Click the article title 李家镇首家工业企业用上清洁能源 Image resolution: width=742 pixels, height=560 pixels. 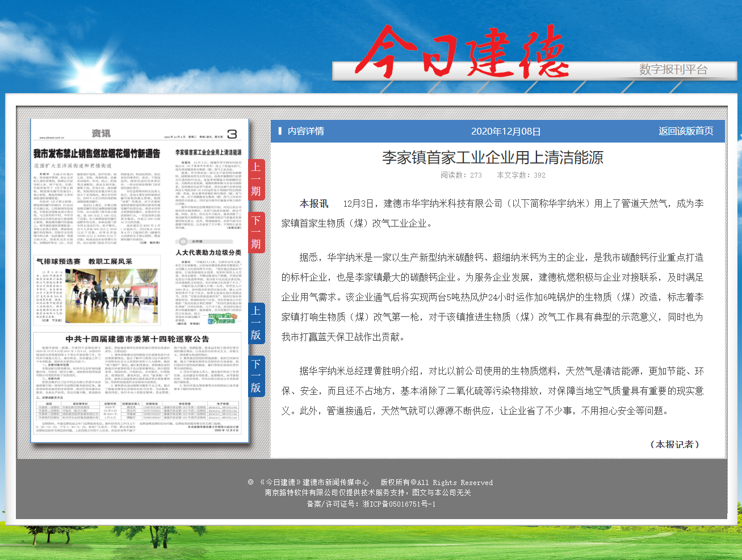click(x=492, y=157)
